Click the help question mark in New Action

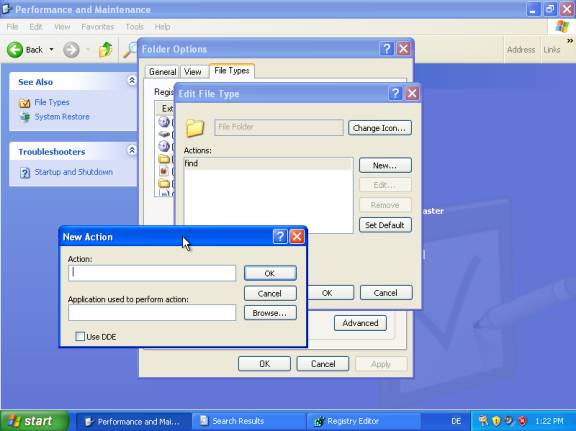(280, 237)
